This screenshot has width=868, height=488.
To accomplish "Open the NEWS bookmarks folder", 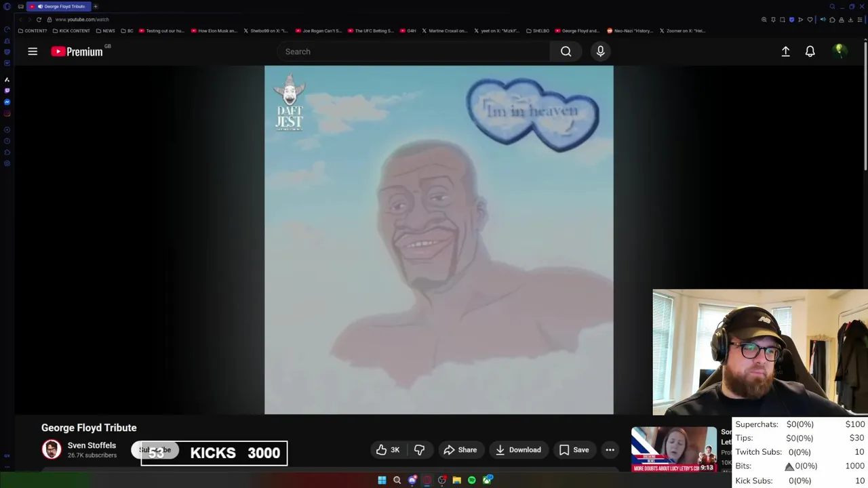I will click(105, 30).
